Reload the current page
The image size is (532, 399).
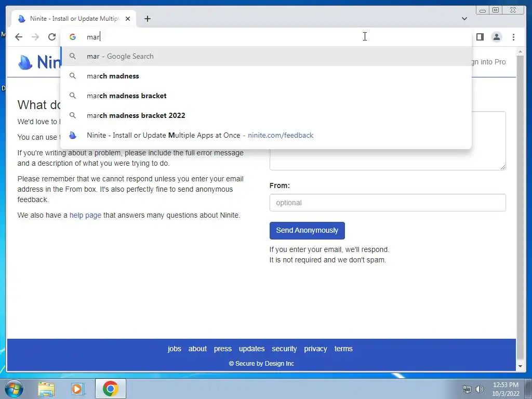52,37
